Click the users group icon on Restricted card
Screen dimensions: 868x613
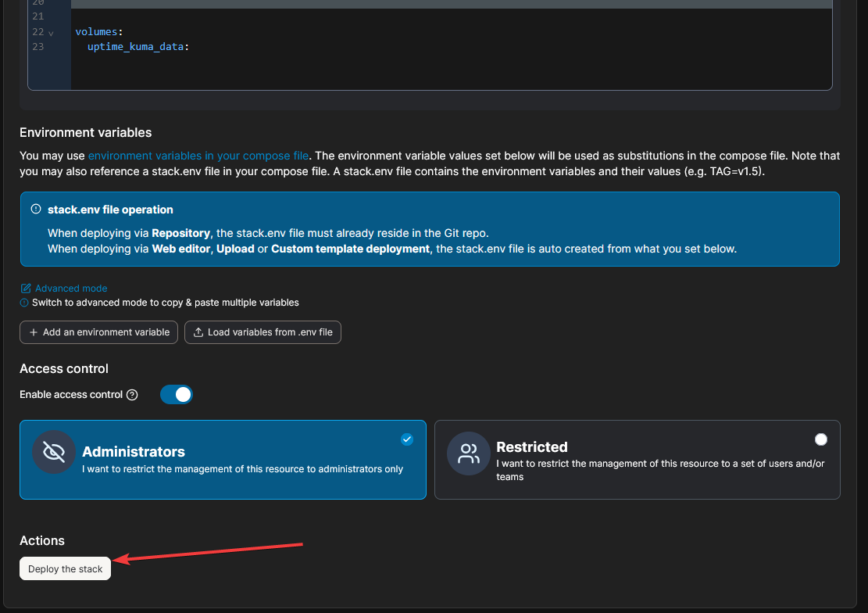coord(469,453)
